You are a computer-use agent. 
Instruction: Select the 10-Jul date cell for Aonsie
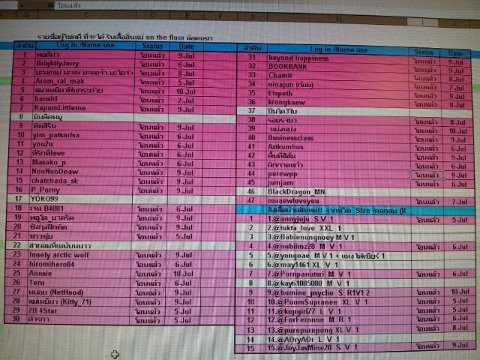click(x=183, y=274)
